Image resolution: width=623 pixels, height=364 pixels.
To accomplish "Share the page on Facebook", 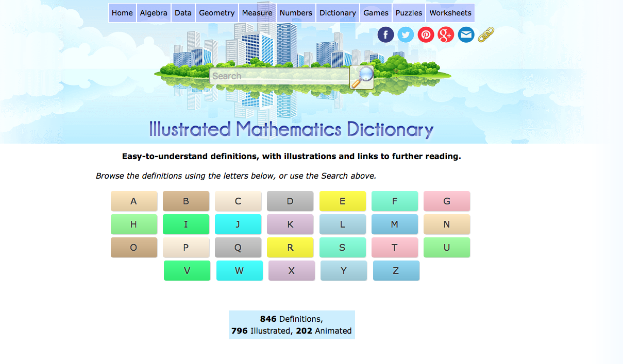I will [x=385, y=34].
